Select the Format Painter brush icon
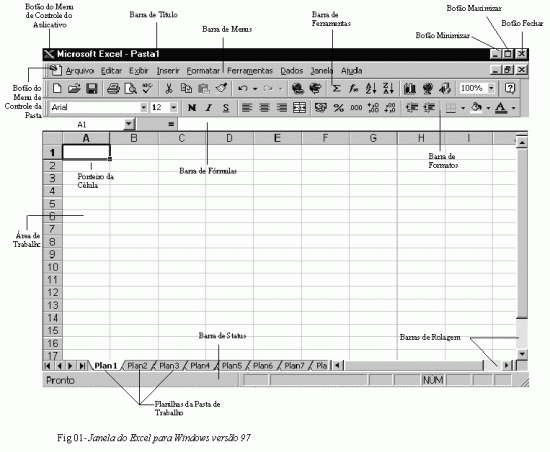The height and width of the screenshot is (452, 550). point(221,88)
